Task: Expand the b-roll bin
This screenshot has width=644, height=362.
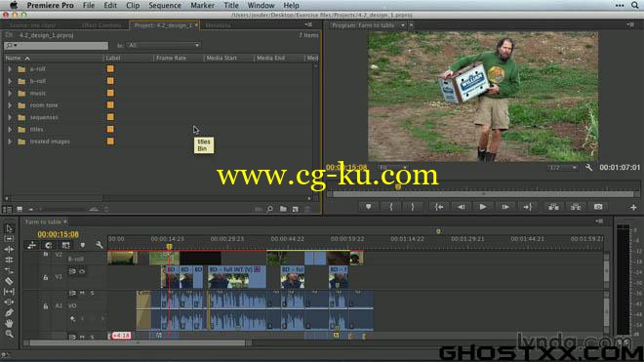Action: click(x=10, y=81)
